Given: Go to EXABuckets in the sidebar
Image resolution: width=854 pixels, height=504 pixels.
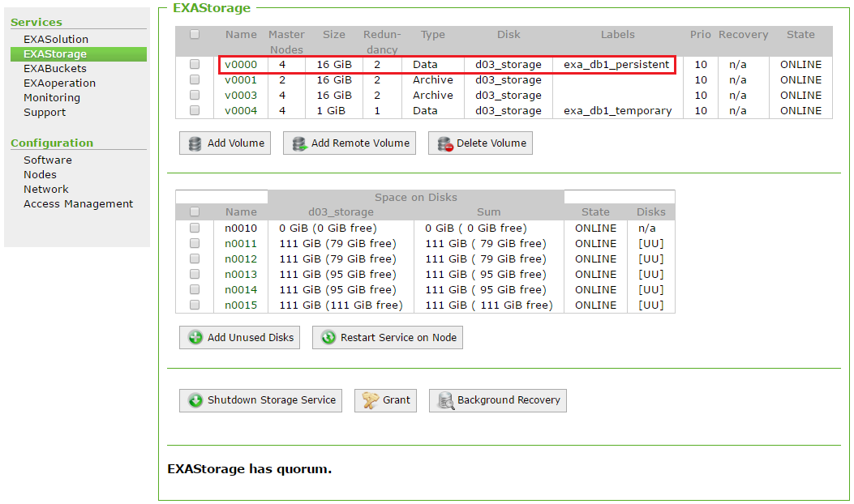Looking at the screenshot, I should pos(55,69).
